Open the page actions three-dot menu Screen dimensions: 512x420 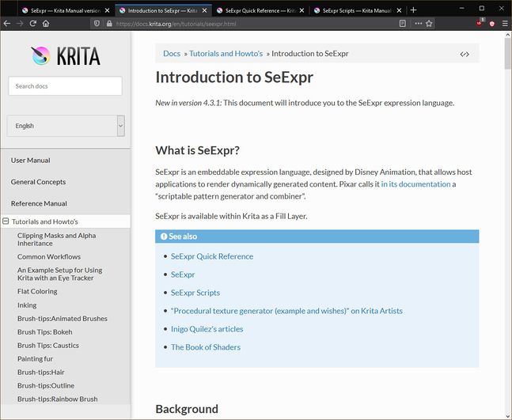pyautogui.click(x=417, y=24)
